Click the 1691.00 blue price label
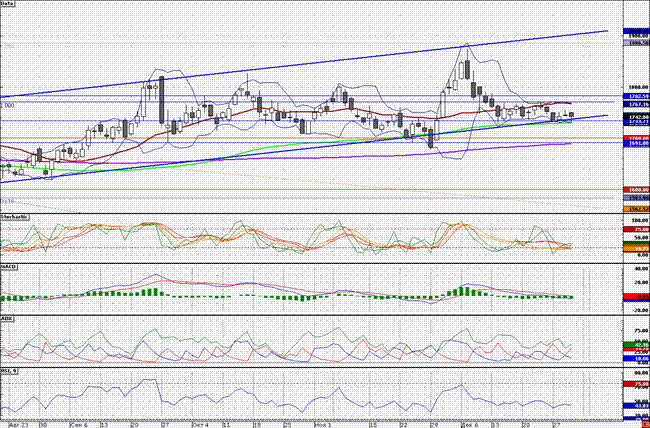The width and height of the screenshot is (650, 428). tap(636, 143)
